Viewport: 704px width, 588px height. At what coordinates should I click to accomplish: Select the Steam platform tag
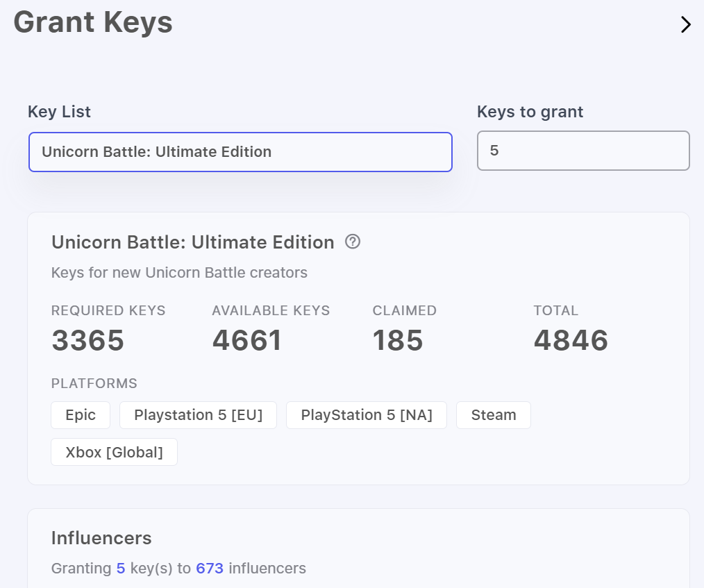(x=494, y=414)
